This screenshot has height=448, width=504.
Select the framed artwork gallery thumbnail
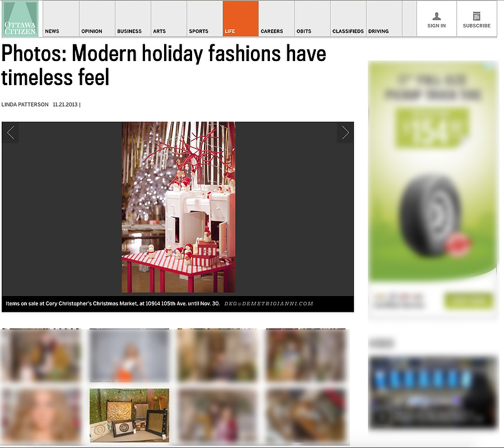coord(129,415)
